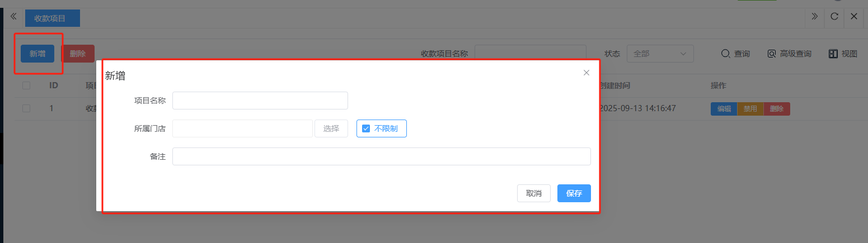This screenshot has width=868, height=243.
Task: Close current tab with top-right X icon
Action: pyautogui.click(x=854, y=17)
